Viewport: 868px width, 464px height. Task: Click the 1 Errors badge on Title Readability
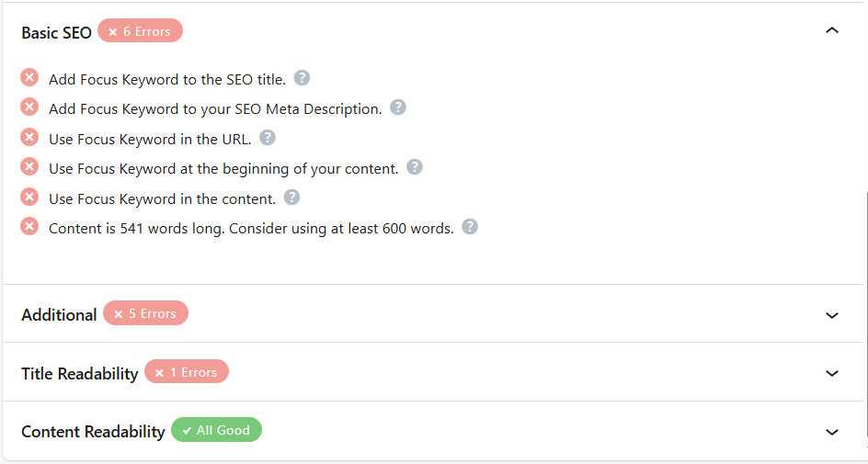click(187, 372)
